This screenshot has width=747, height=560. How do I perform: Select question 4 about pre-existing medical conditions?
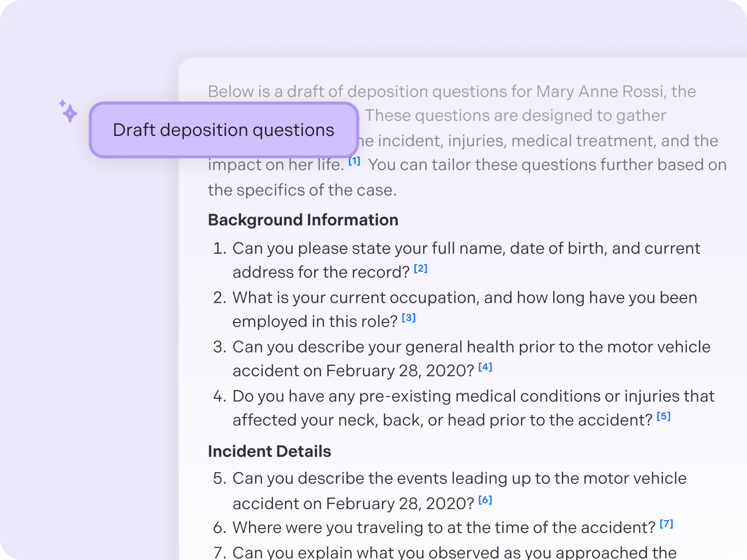(464, 408)
